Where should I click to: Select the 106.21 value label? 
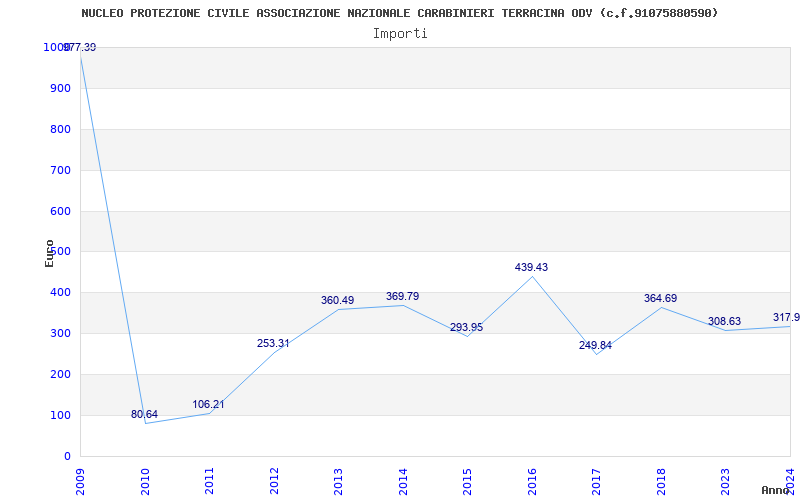(208, 405)
